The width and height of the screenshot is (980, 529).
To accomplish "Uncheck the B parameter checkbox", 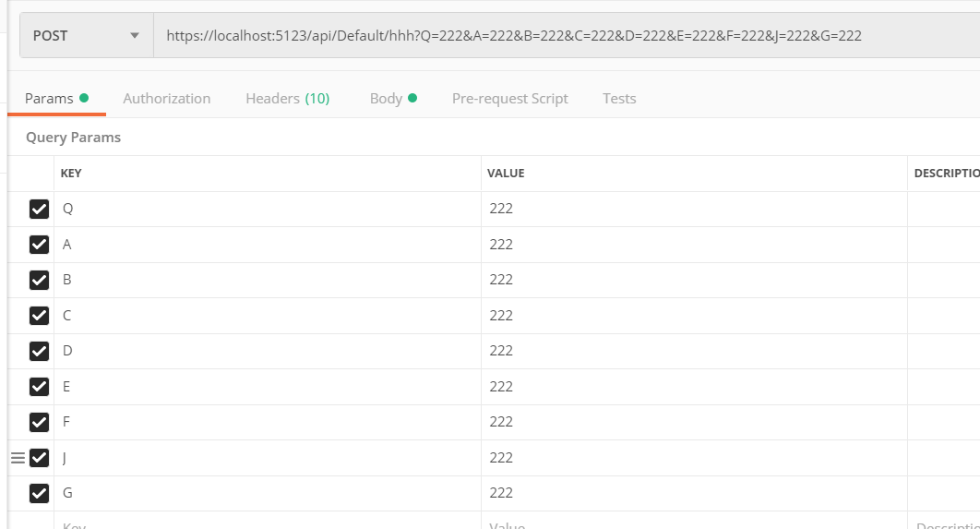I will coord(39,280).
